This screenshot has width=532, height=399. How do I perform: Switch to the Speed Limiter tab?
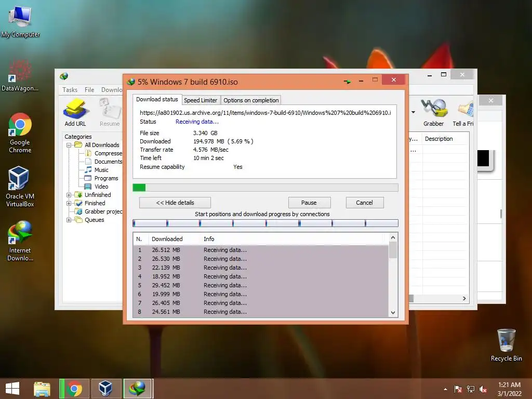tap(201, 100)
